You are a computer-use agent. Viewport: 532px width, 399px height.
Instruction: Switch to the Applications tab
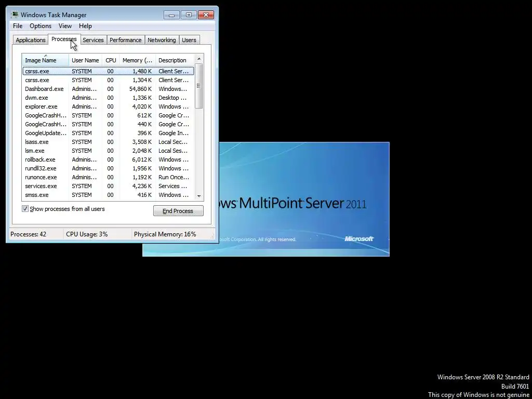click(x=31, y=40)
